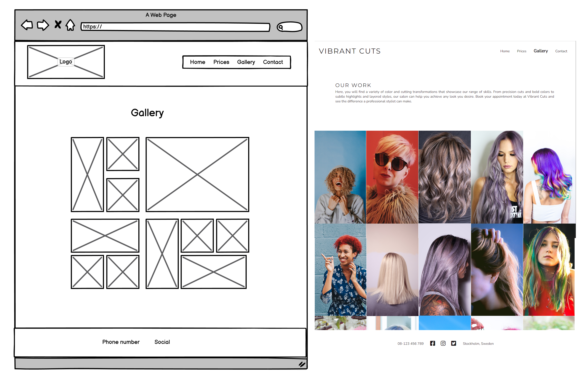This screenshot has height=375, width=588.
Task: Click the VIBRANT CUTS site title
Action: click(349, 51)
